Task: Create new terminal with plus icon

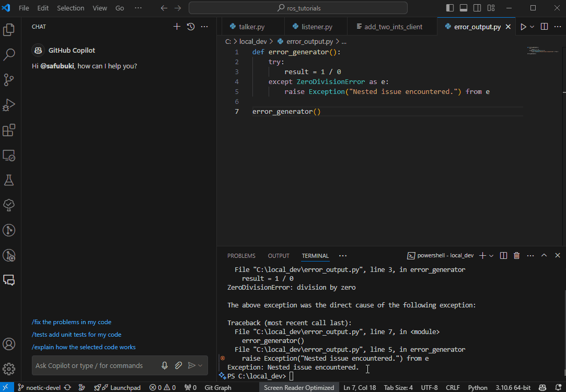Action: pyautogui.click(x=482, y=255)
